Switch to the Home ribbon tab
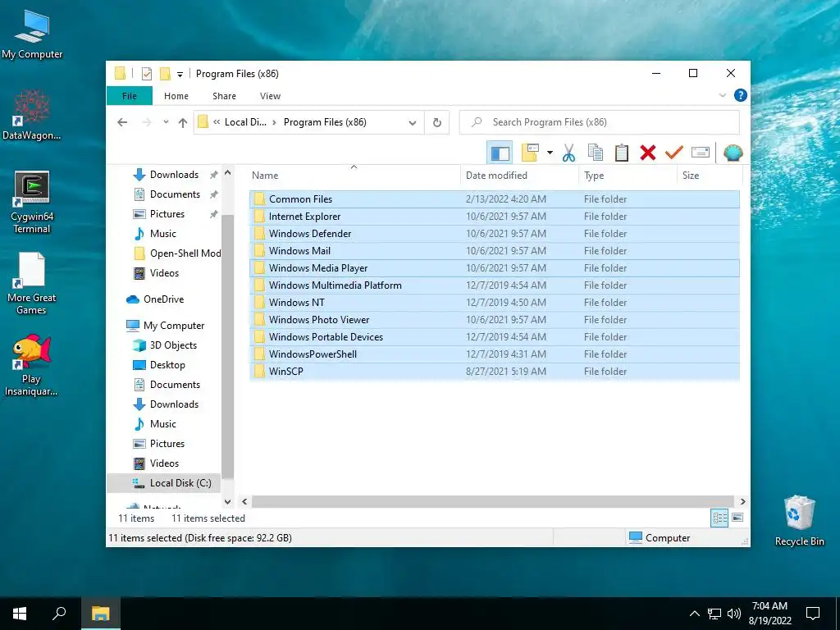This screenshot has width=840, height=630. tap(176, 96)
